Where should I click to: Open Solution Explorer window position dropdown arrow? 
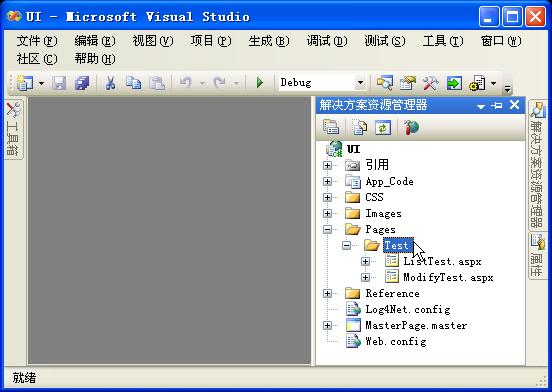pyautogui.click(x=481, y=106)
